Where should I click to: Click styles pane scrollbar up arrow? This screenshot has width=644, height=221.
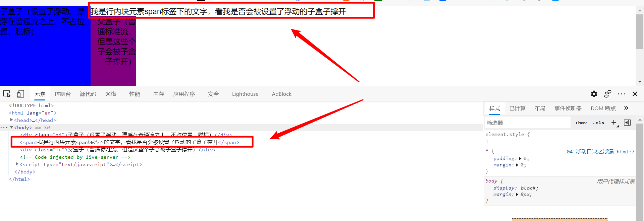640,120
